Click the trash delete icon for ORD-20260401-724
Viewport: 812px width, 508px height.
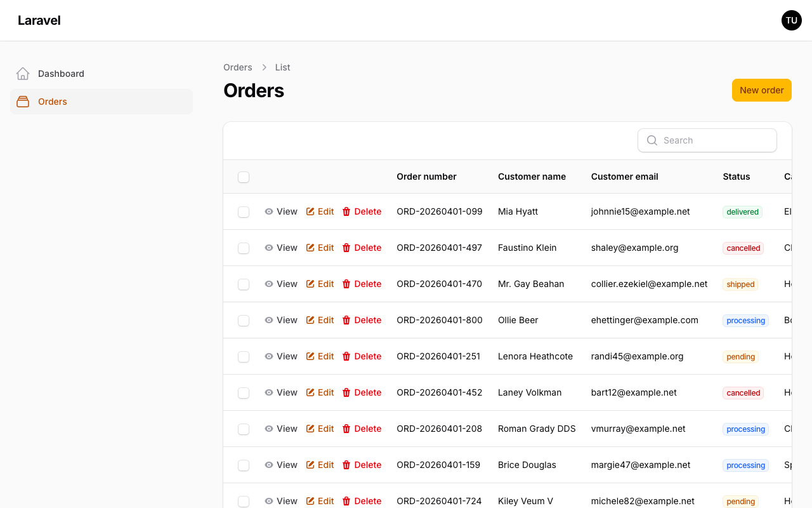[346, 501]
